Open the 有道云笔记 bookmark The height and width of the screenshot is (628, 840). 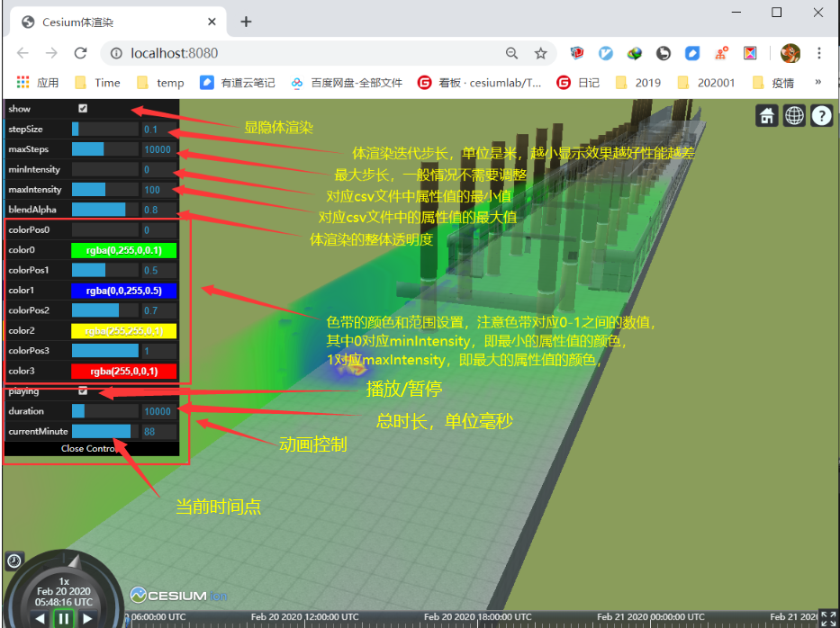coord(238,83)
